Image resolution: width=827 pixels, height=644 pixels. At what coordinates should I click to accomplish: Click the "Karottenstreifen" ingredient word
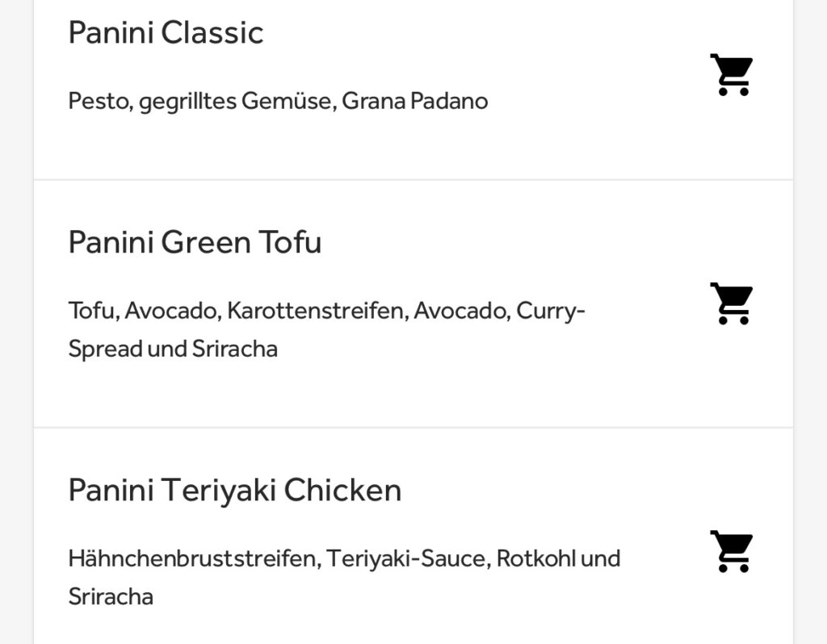coord(315,311)
